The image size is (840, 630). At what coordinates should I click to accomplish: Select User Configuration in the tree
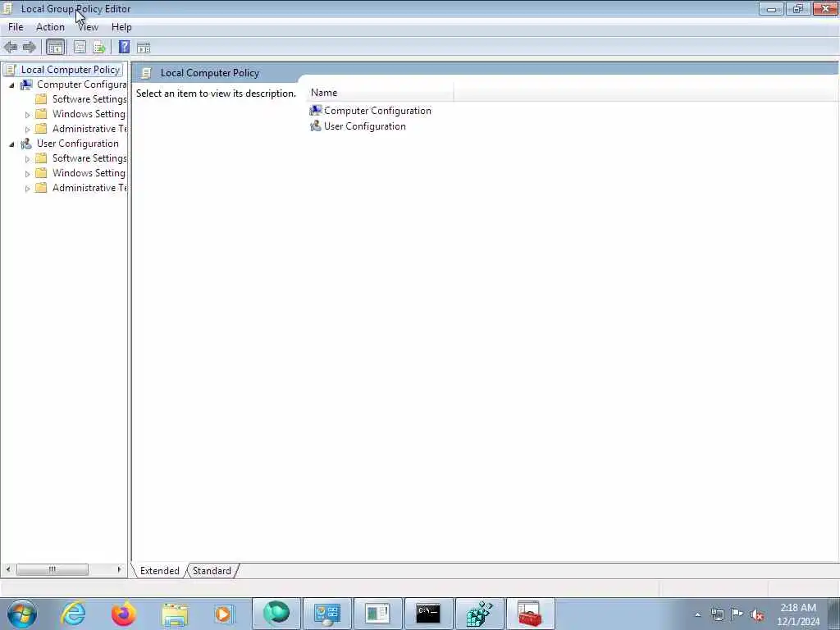point(78,144)
